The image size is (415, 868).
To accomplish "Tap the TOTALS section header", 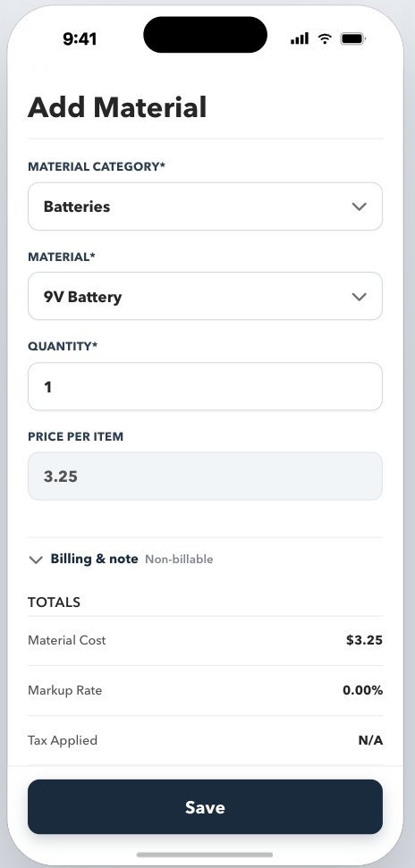I will tap(55, 603).
